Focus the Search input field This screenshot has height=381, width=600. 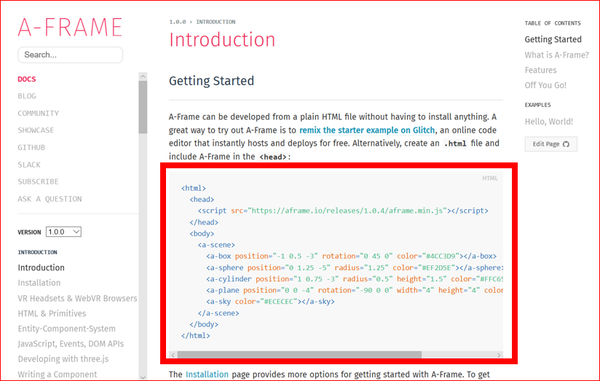pyautogui.click(x=70, y=55)
